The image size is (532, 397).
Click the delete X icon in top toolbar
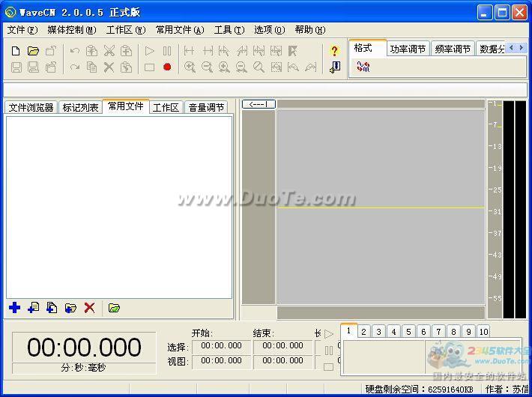109,67
